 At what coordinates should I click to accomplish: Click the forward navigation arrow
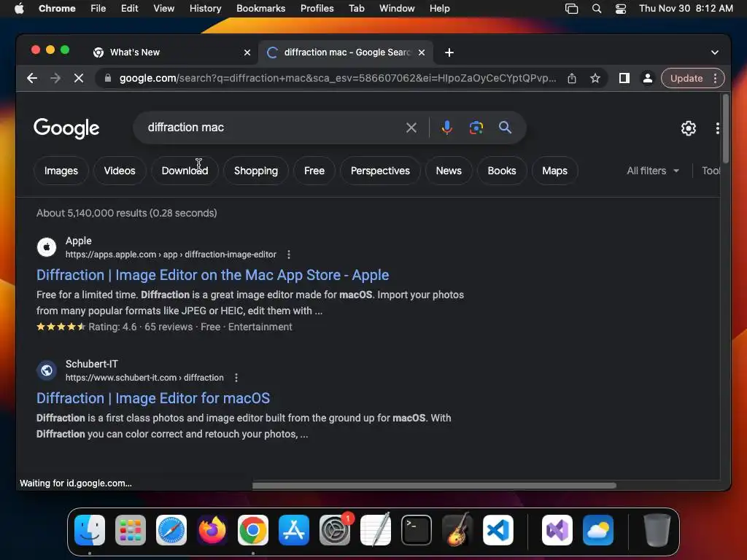pyautogui.click(x=55, y=78)
